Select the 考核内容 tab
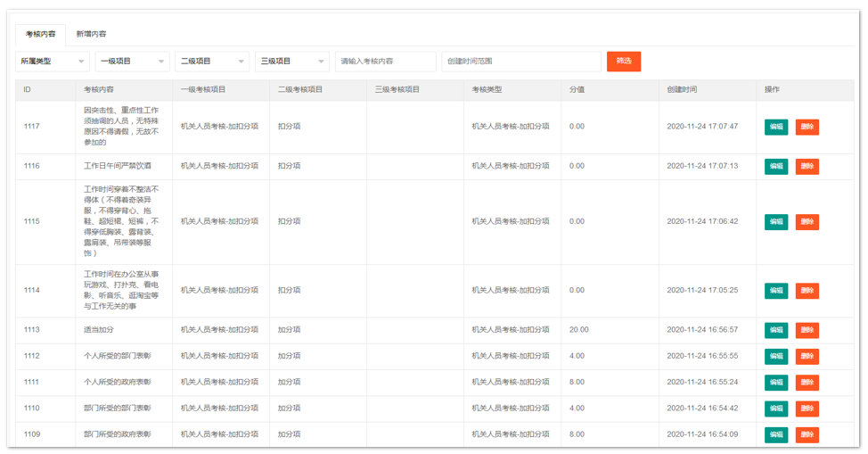Image resolution: width=868 pixels, height=454 pixels. click(x=40, y=34)
